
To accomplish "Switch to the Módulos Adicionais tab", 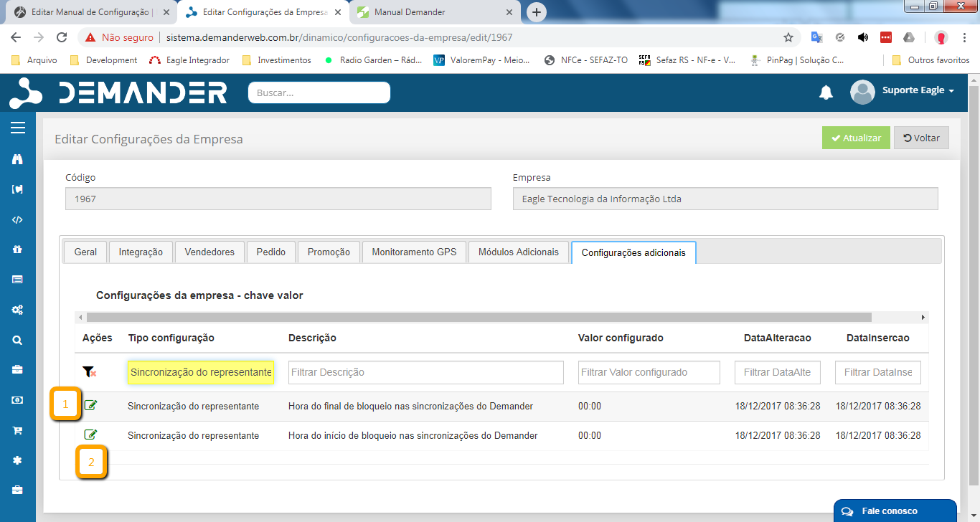I will (x=519, y=252).
